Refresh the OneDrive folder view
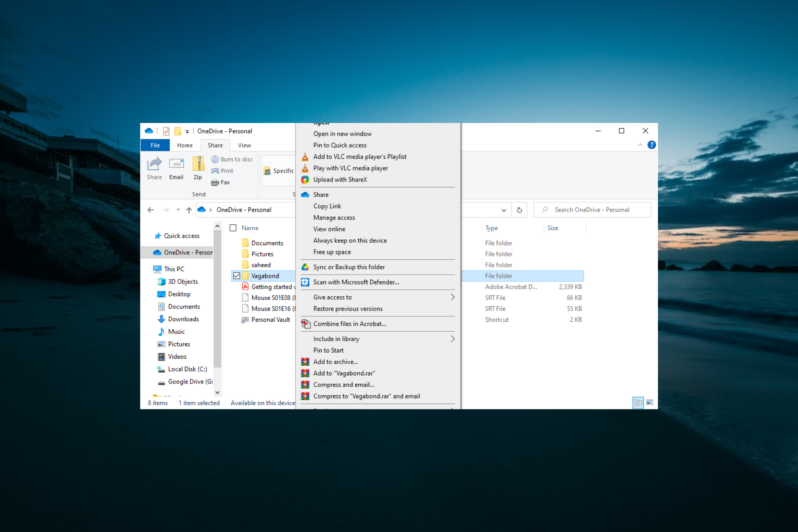Viewport: 798px width, 532px height. 520,210
